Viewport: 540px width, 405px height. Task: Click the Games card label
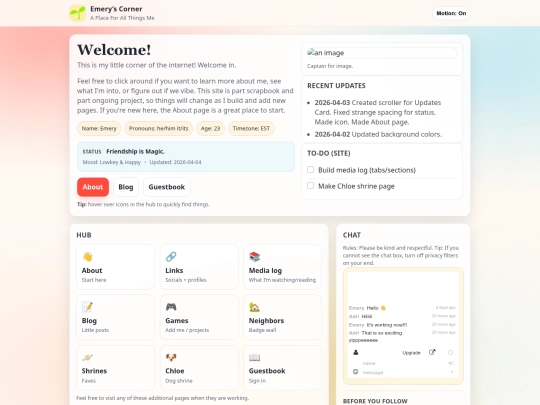pos(177,321)
